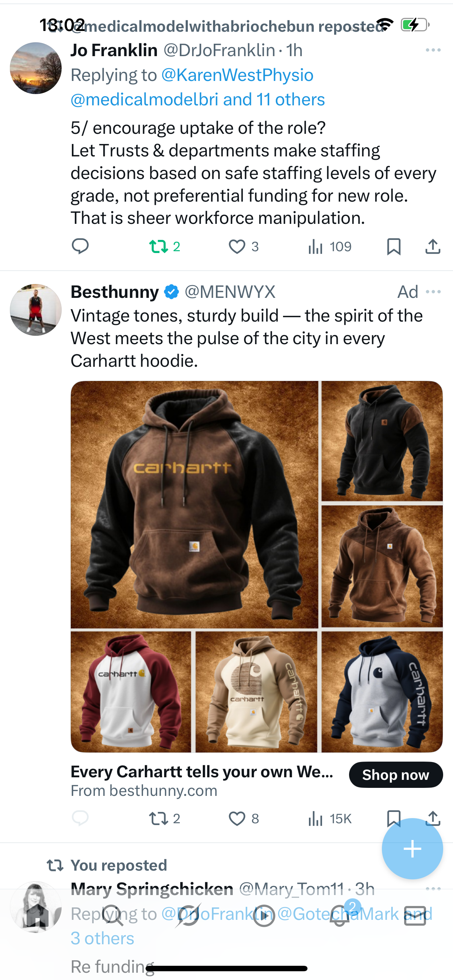Like Jo Franklin's tweet
Viewport: 453px width, 980px height.
pyautogui.click(x=244, y=246)
